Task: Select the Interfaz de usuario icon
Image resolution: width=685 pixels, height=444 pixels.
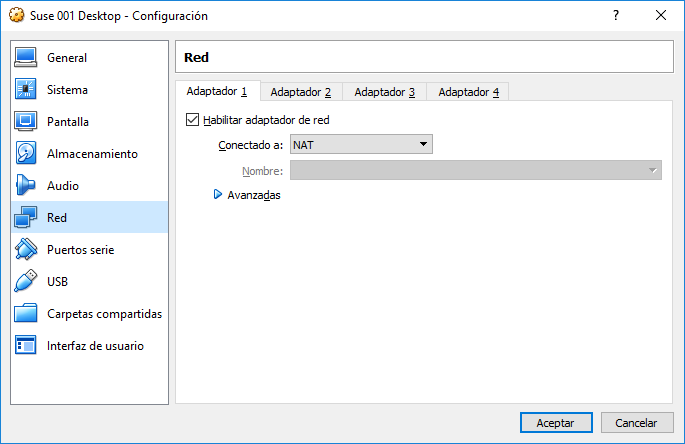Action: pos(26,346)
